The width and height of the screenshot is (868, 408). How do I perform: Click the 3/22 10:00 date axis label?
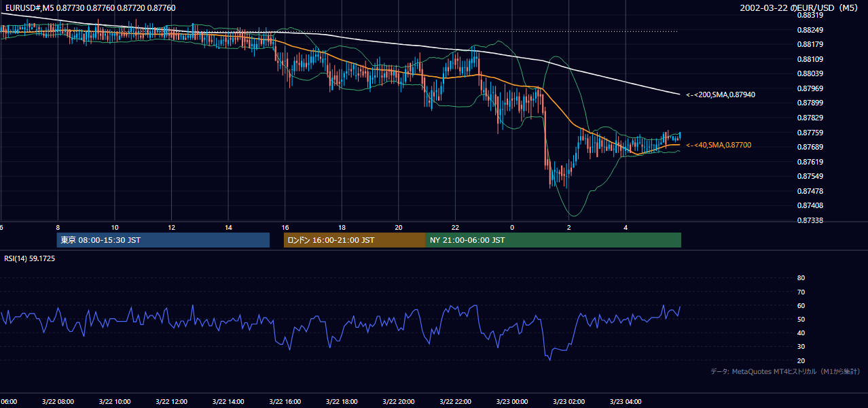click(x=114, y=401)
